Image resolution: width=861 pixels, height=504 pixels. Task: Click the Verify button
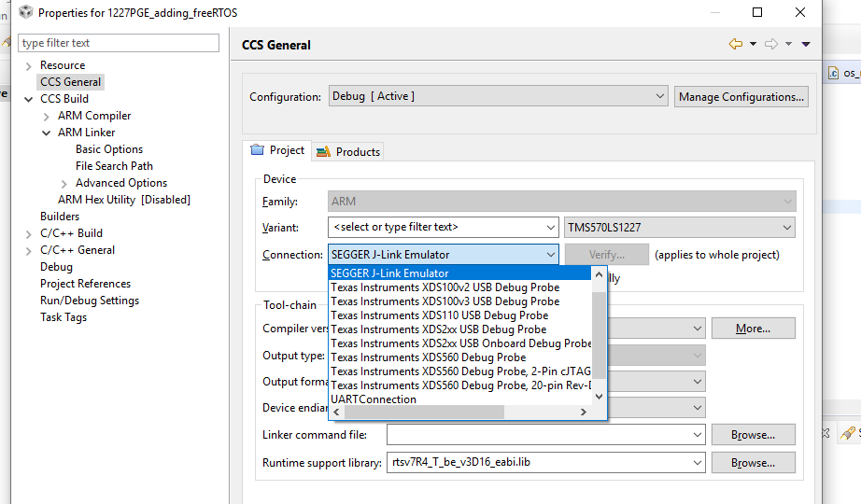(607, 255)
